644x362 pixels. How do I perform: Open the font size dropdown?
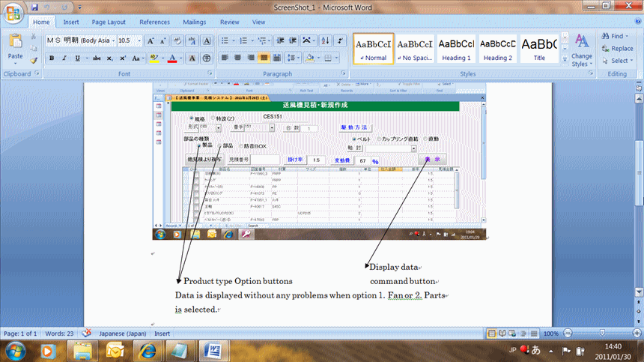click(139, 40)
